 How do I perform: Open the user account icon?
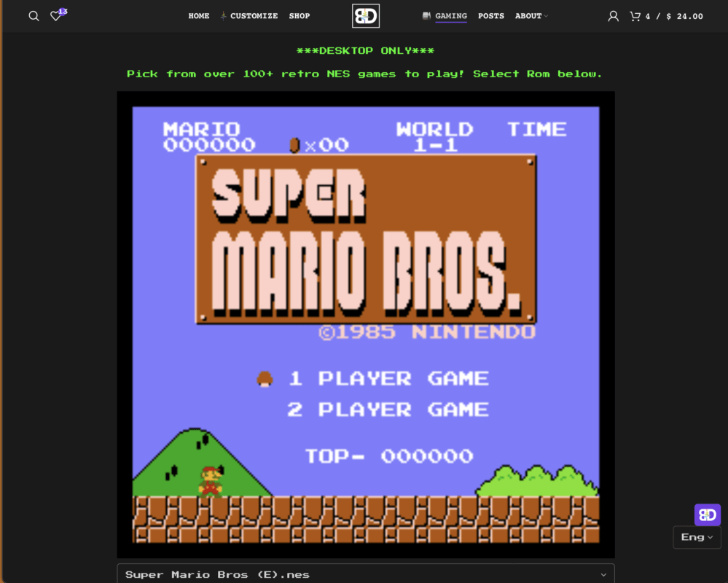coord(613,16)
